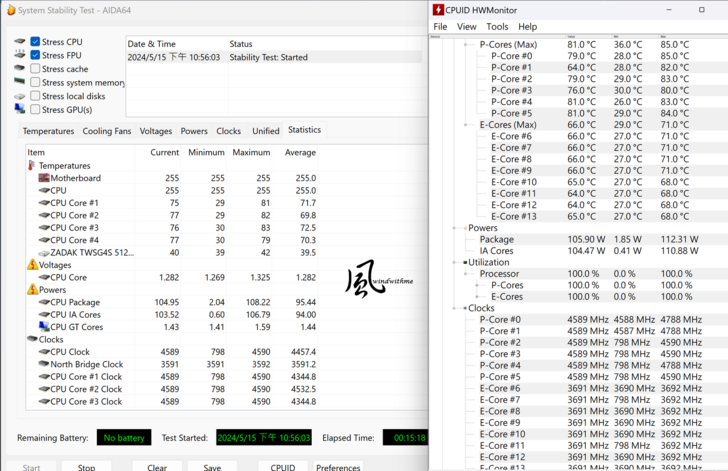This screenshot has height=471, width=728.
Task: Click the Stress GPU(s) monitor icon
Action: 19,110
